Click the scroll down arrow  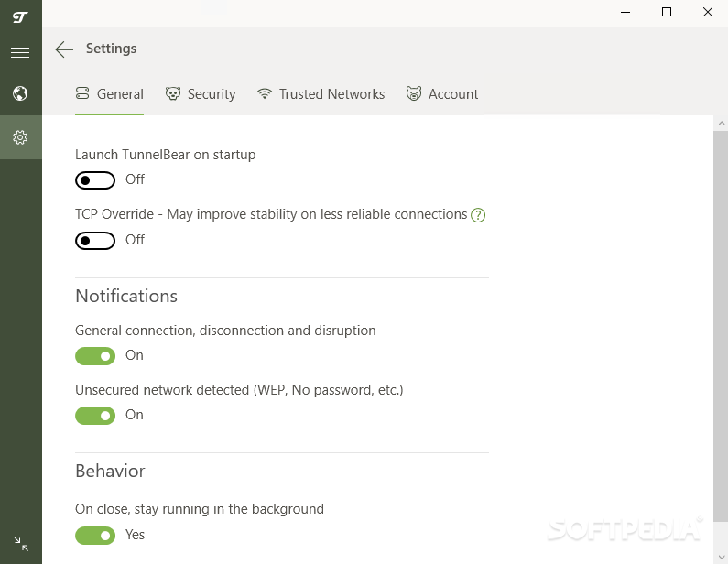click(x=721, y=557)
